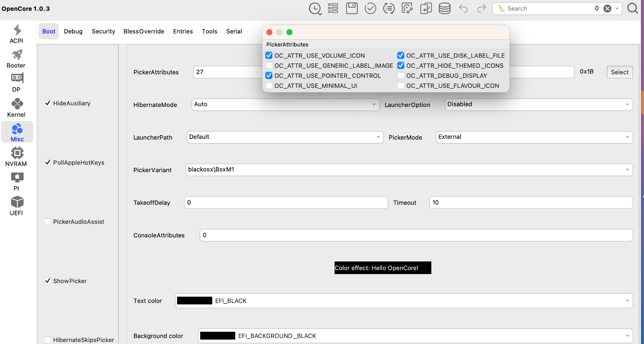Screen dimensions: 644x344
Task: Click the picture-with-pencil toolbar icon
Action: 407,8
